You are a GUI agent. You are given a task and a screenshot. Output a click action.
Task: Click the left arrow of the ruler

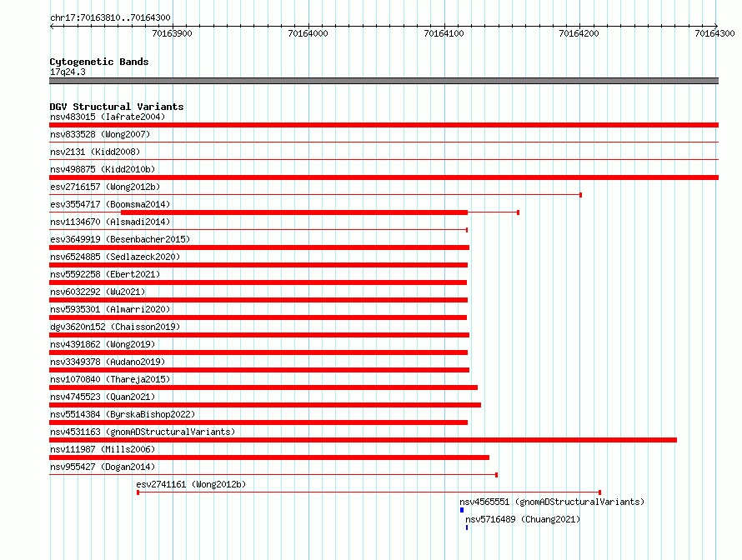coord(52,27)
